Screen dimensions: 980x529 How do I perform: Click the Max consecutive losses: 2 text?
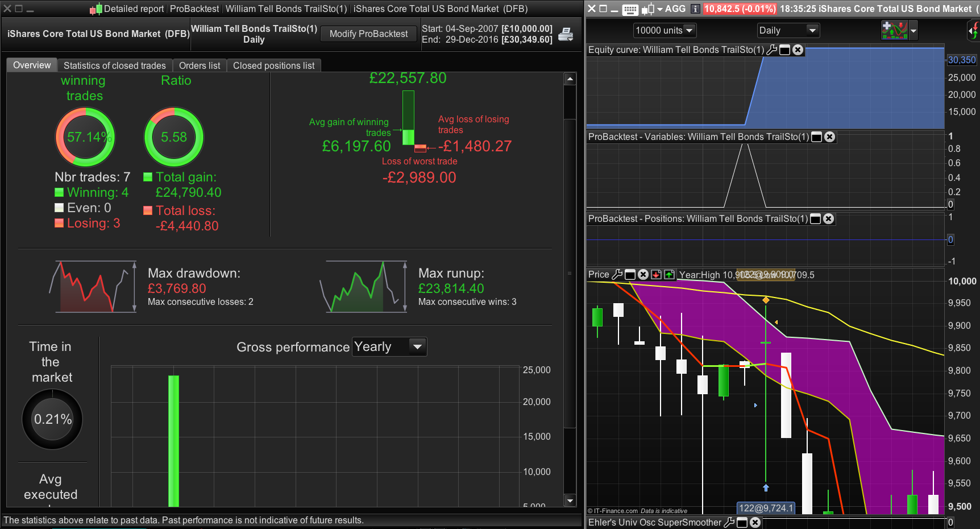(x=201, y=302)
